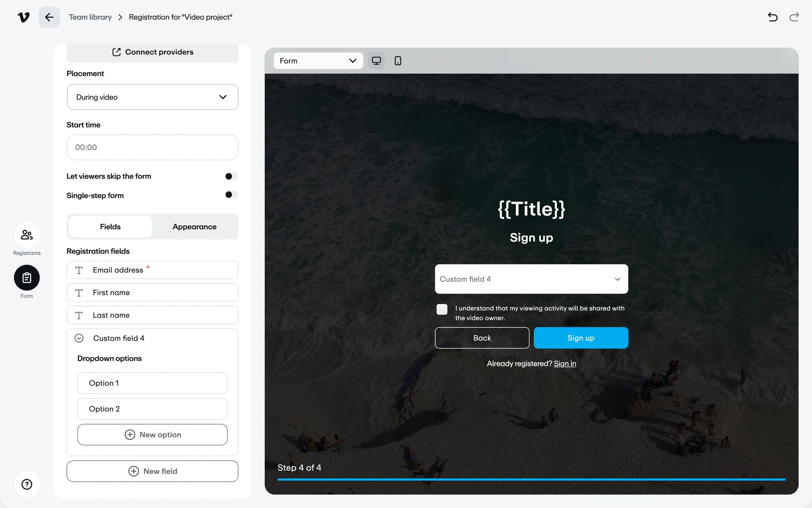Screen dimensions: 812x508
Task: Click the Start time input field
Action: coord(152,147)
